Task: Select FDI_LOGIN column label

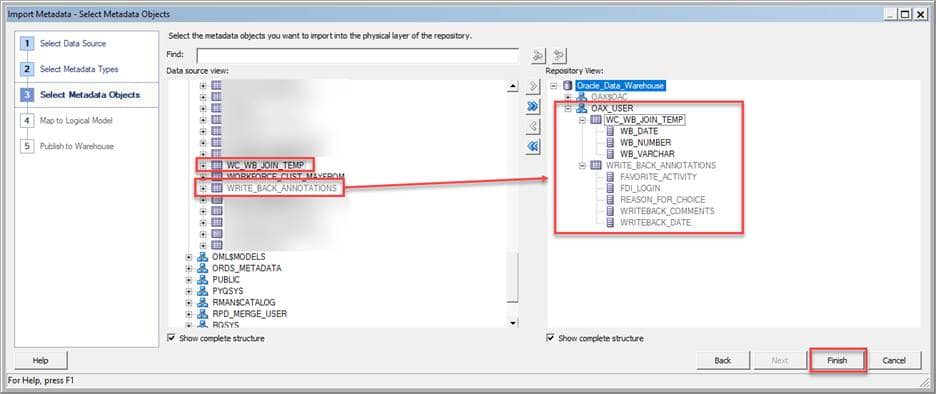Action: point(640,188)
